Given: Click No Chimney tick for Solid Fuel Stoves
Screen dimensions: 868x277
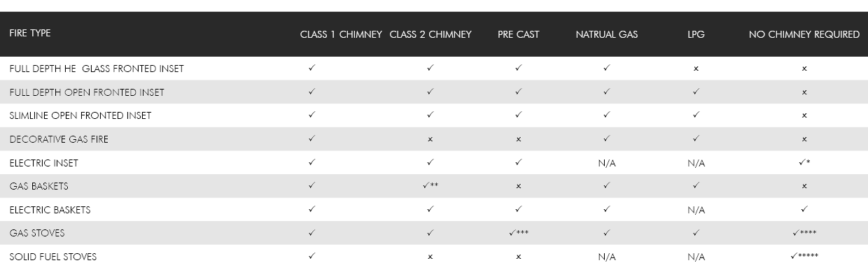Looking at the screenshot, I should point(804,256).
